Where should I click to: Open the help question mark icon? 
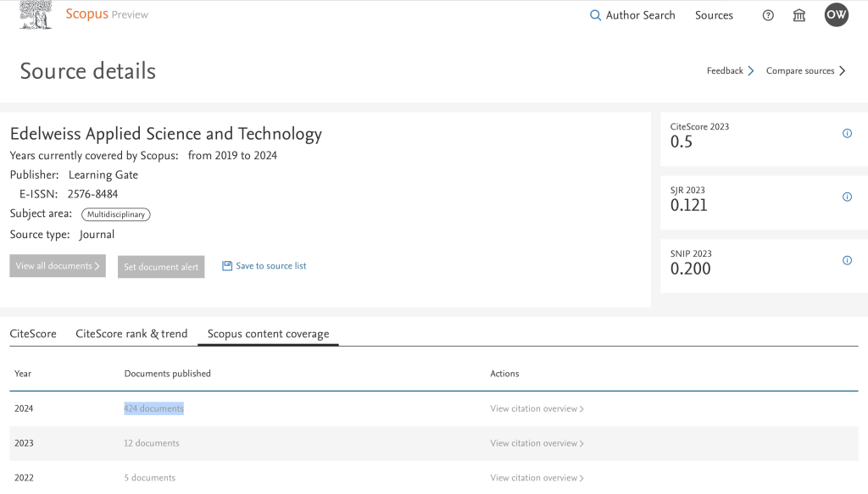tap(768, 15)
